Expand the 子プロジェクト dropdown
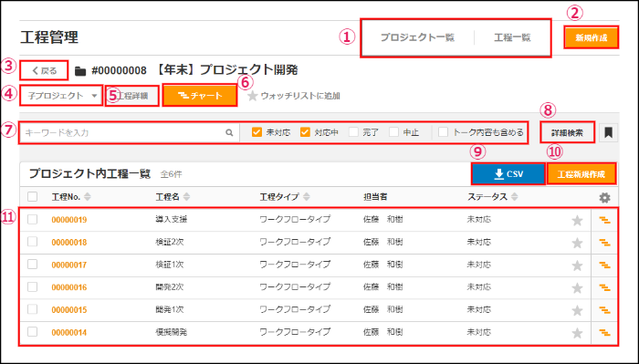Viewport: 639px width, 364px height. pyautogui.click(x=61, y=96)
